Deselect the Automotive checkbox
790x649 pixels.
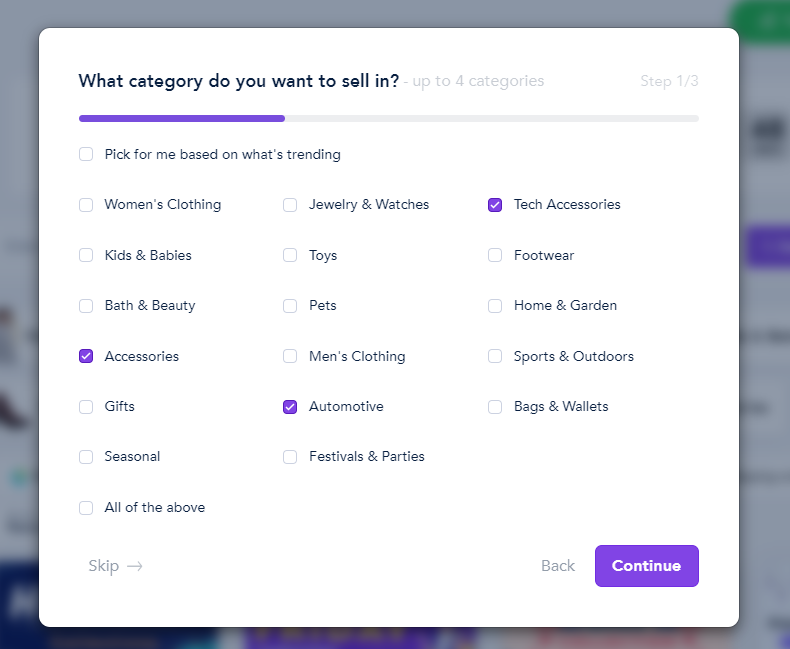[290, 407]
